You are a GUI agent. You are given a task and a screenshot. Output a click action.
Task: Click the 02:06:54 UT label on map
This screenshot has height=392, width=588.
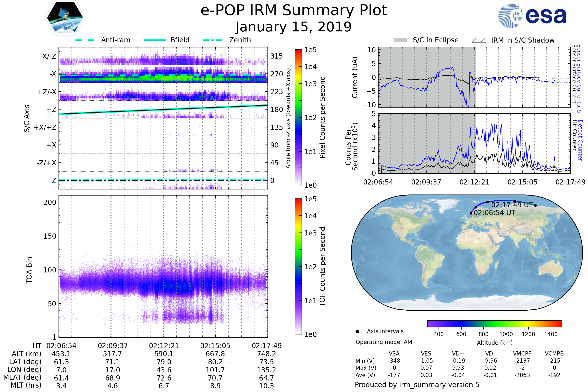pos(494,213)
